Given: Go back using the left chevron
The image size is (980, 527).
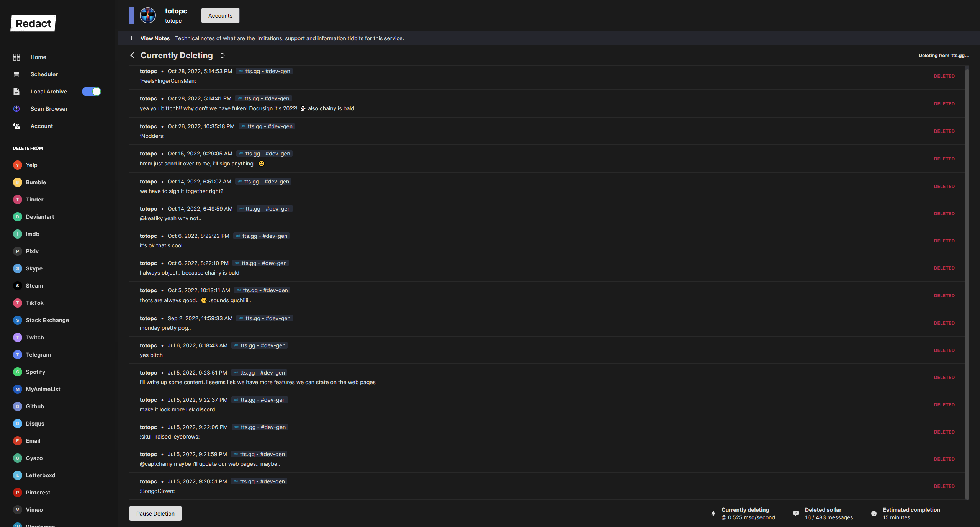Looking at the screenshot, I should tap(132, 56).
